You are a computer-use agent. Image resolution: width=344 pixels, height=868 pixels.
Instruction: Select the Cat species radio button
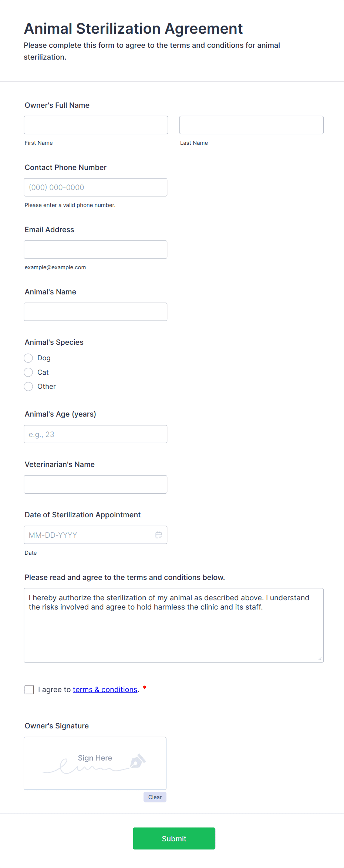tap(28, 372)
